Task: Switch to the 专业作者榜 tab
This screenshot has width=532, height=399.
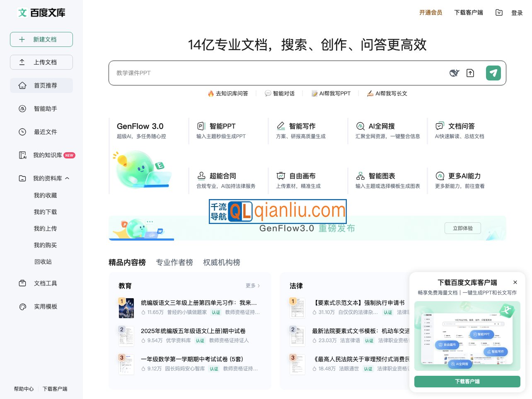Action: point(174,262)
